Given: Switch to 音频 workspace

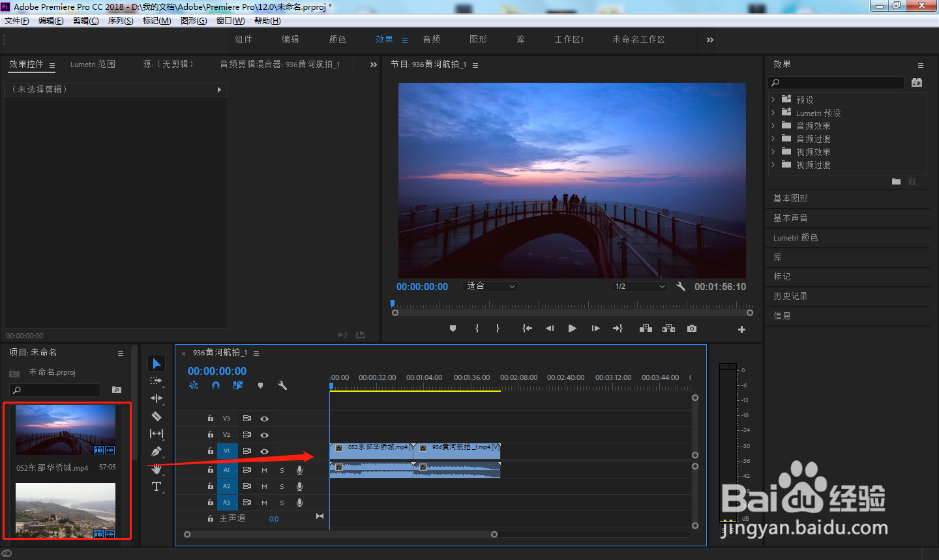Looking at the screenshot, I should [432, 39].
